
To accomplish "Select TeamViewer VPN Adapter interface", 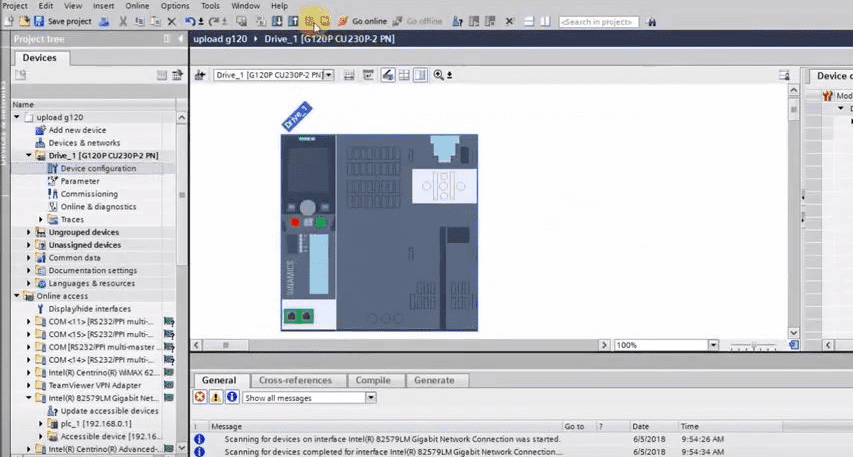I will 95,385.
